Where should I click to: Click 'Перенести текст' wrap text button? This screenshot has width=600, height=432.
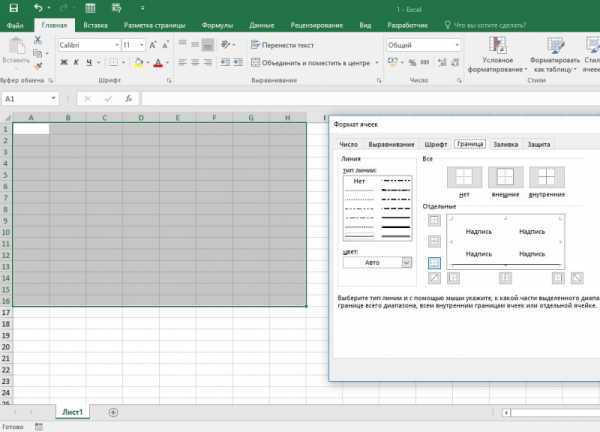[x=282, y=45]
